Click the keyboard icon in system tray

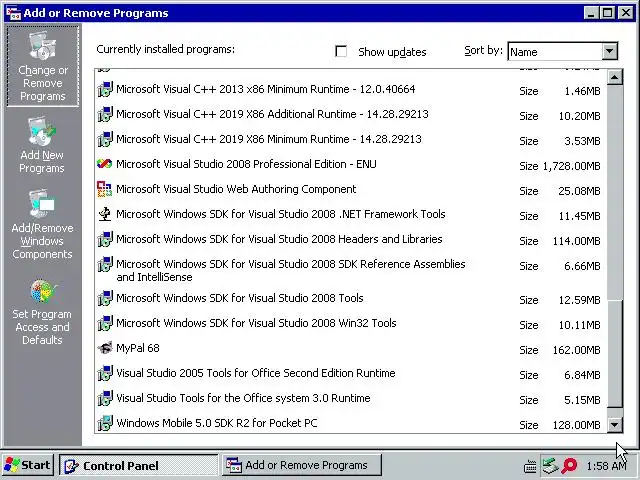(x=530, y=466)
